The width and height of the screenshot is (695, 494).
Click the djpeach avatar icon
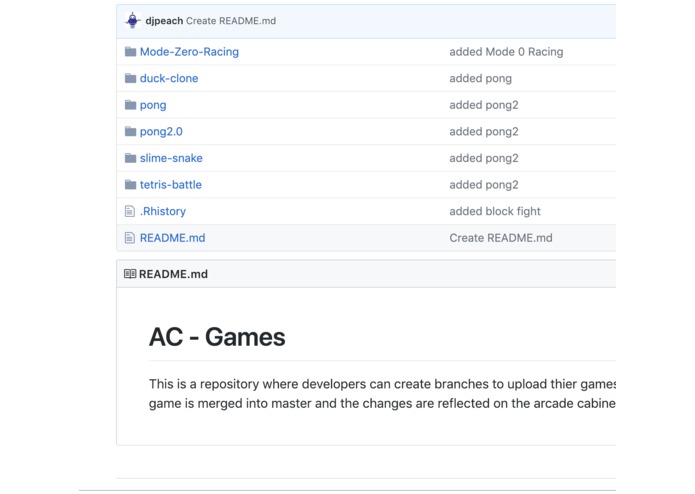click(x=132, y=20)
